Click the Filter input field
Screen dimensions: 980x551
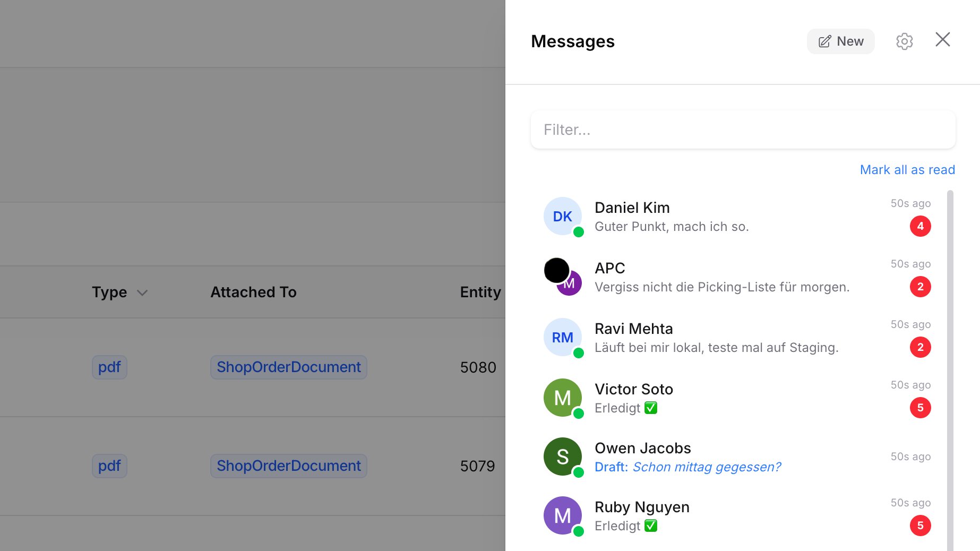[x=742, y=130]
